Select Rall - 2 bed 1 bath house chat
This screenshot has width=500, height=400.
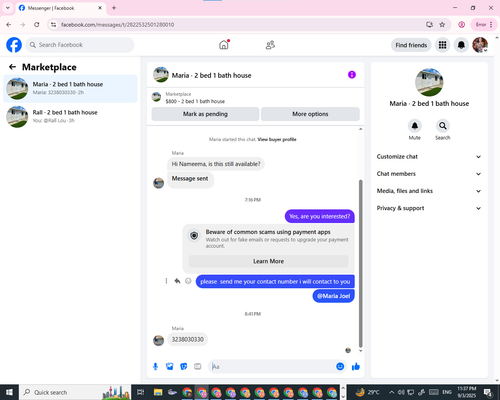point(70,117)
